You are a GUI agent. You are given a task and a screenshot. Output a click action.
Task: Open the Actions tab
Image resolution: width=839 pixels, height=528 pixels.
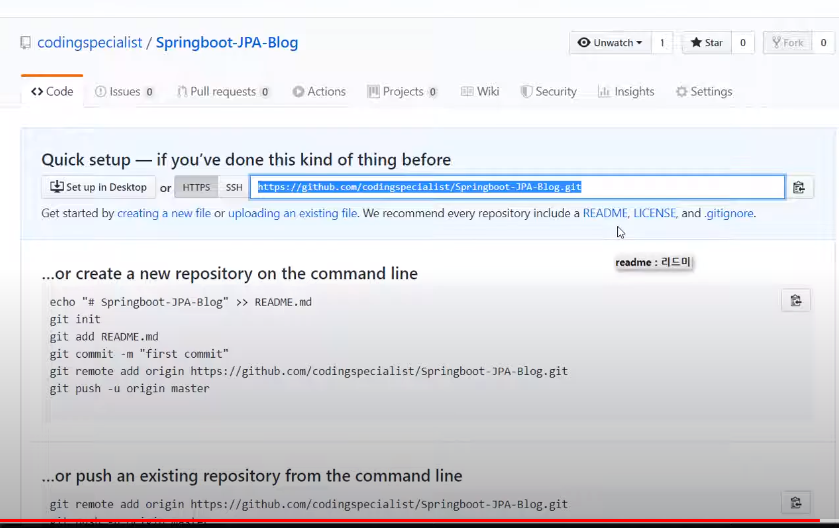coord(319,91)
